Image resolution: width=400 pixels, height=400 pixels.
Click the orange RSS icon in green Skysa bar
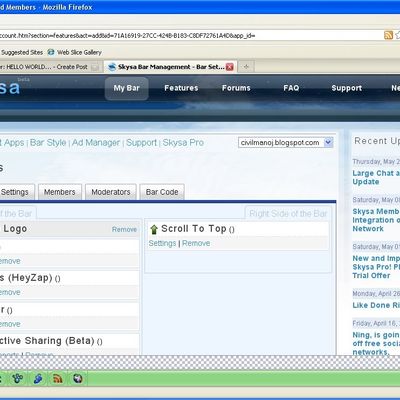click(x=58, y=379)
